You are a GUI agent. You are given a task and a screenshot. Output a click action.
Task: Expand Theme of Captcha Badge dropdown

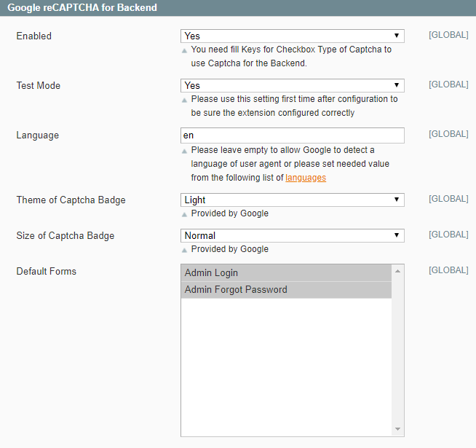[292, 200]
